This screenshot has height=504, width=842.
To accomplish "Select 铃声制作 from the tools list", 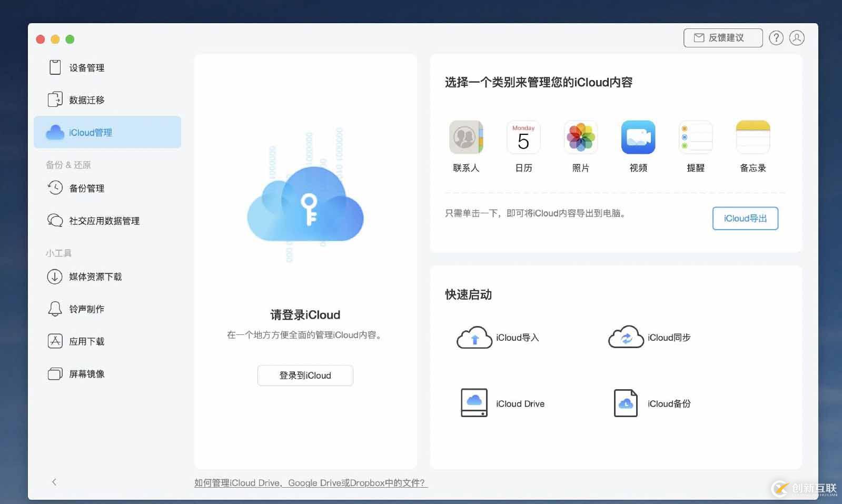I will 87,309.
